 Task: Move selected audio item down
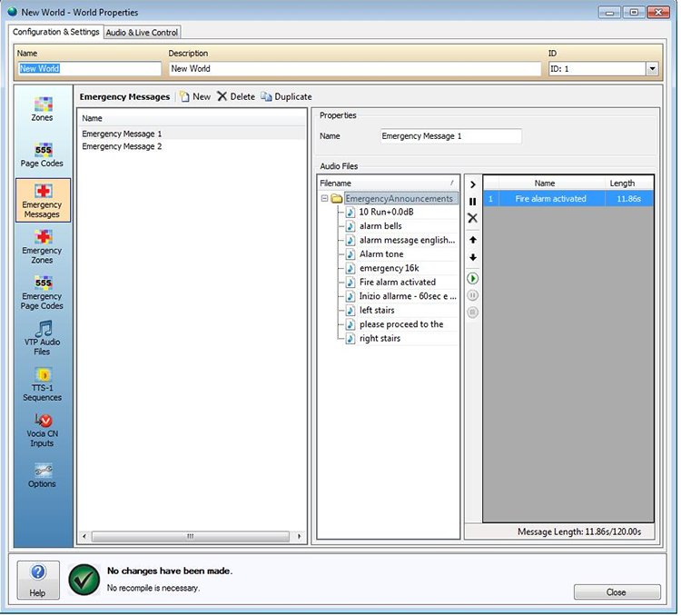coord(472,257)
